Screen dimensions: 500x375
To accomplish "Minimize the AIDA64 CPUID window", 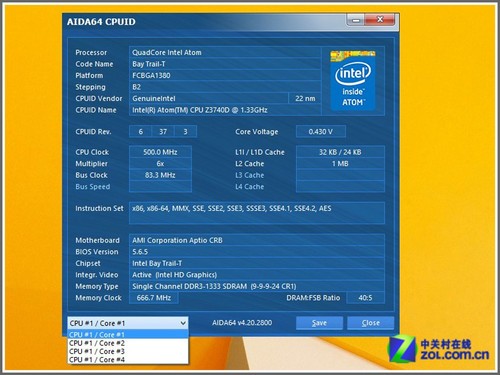I will click(x=356, y=20).
